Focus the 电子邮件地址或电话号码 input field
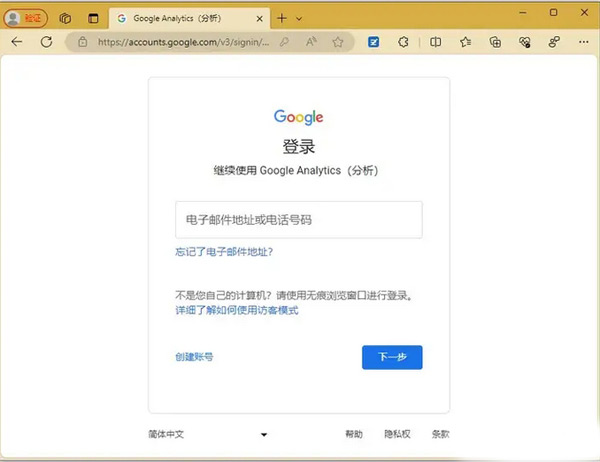Screen dimensions: 600x462 pos(298,219)
